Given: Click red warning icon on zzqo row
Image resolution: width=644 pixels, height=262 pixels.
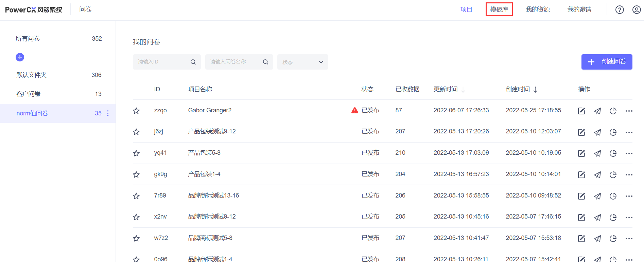Looking at the screenshot, I should [x=354, y=110].
